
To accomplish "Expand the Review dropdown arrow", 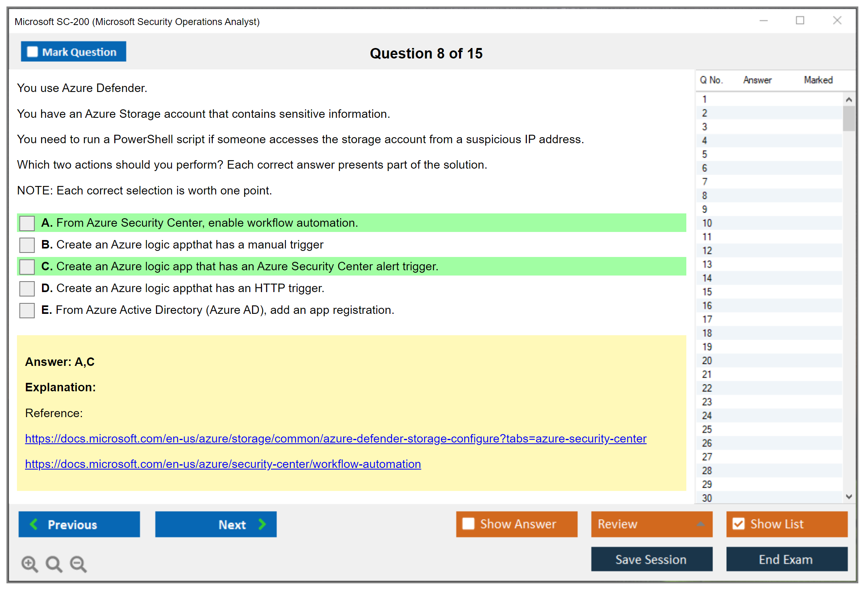I will point(700,524).
